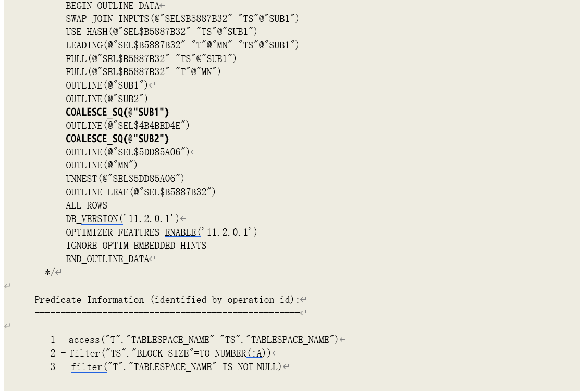
Task: Click the SWAP_JOIN_INPUTS hint line
Action: point(182,19)
